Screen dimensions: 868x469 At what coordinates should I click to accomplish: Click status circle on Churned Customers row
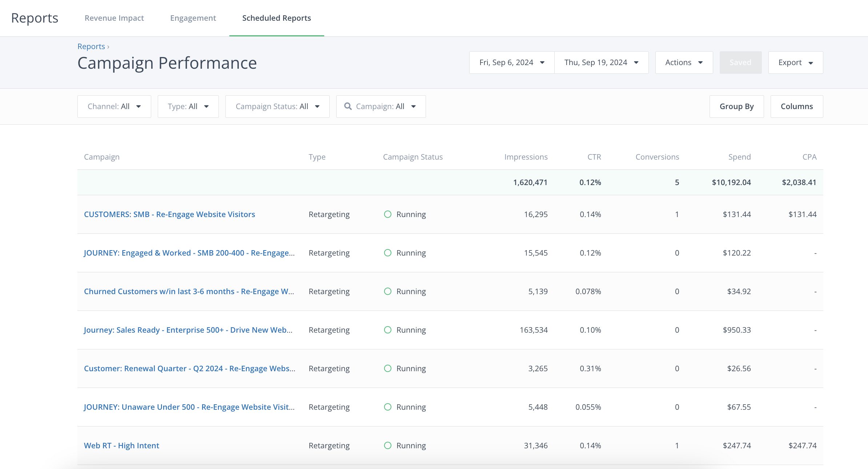388,291
